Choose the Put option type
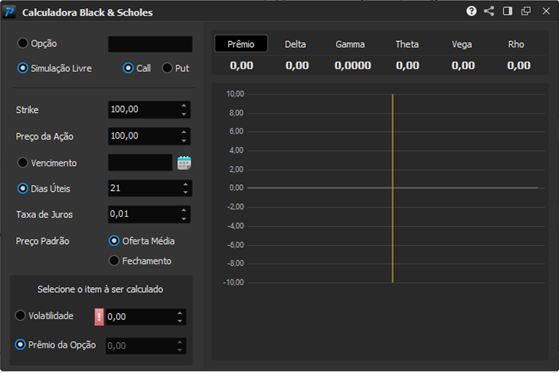The height and width of the screenshot is (373, 559). 167,68
